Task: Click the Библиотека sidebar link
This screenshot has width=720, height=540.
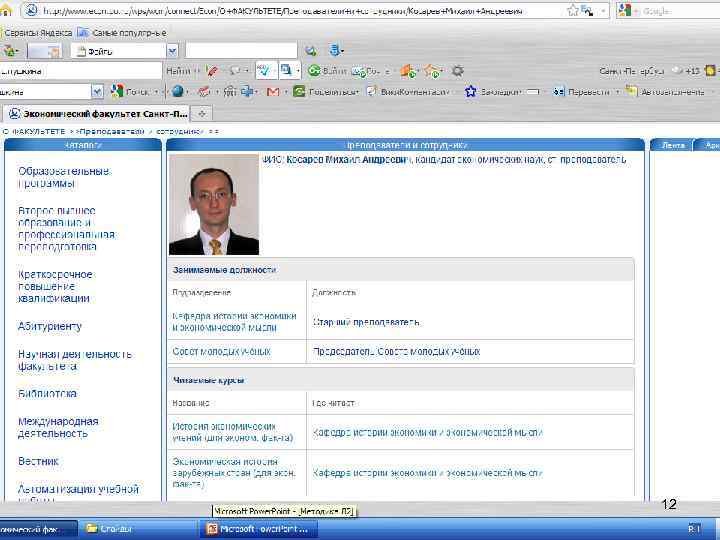Action: coord(47,394)
